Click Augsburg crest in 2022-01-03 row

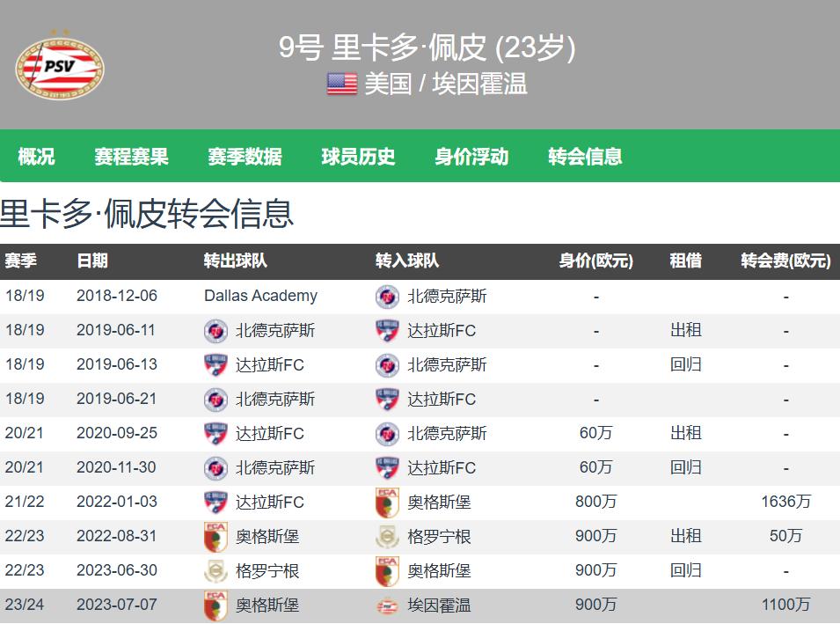coord(387,503)
